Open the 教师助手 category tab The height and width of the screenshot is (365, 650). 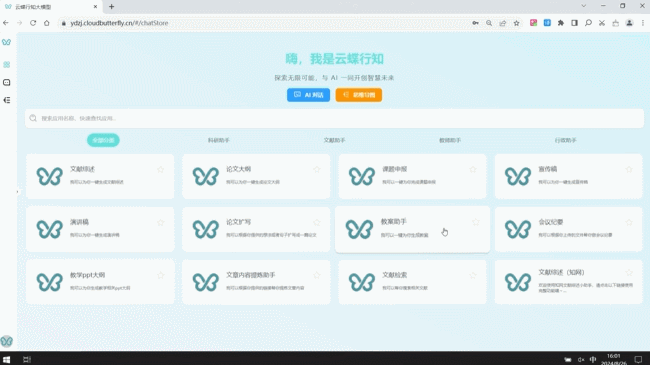coord(450,140)
